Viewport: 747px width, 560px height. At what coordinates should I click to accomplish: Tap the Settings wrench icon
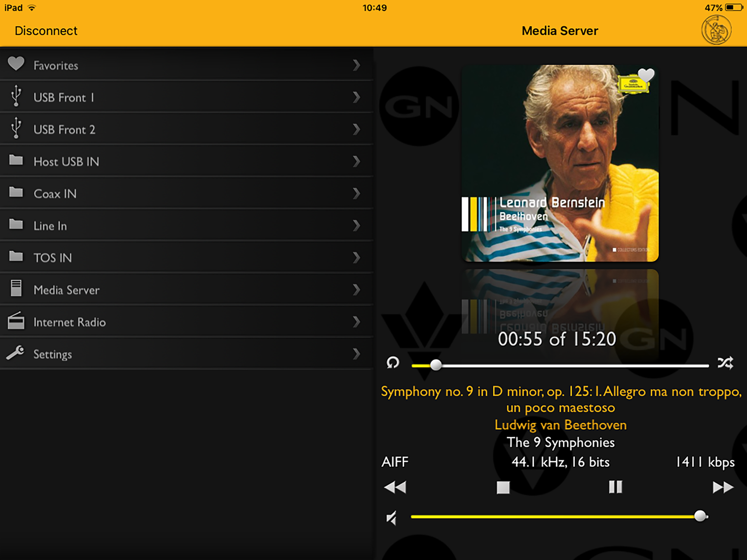coord(15,352)
